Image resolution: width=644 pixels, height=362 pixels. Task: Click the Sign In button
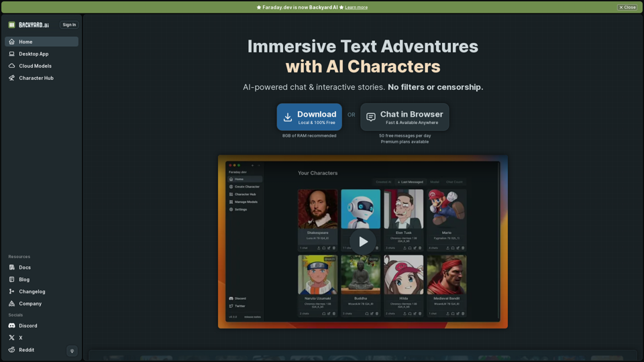(69, 25)
